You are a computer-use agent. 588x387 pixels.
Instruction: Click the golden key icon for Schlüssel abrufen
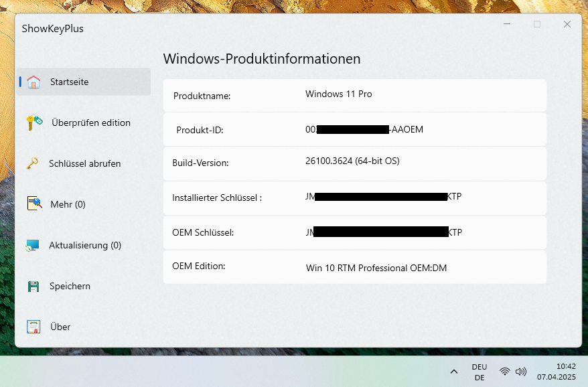33,163
